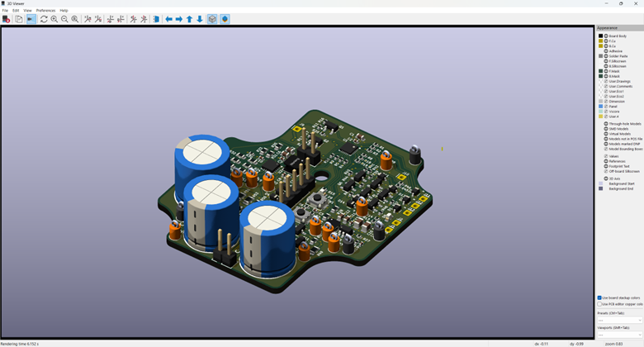Pan board down with down arrow icon

click(x=200, y=19)
